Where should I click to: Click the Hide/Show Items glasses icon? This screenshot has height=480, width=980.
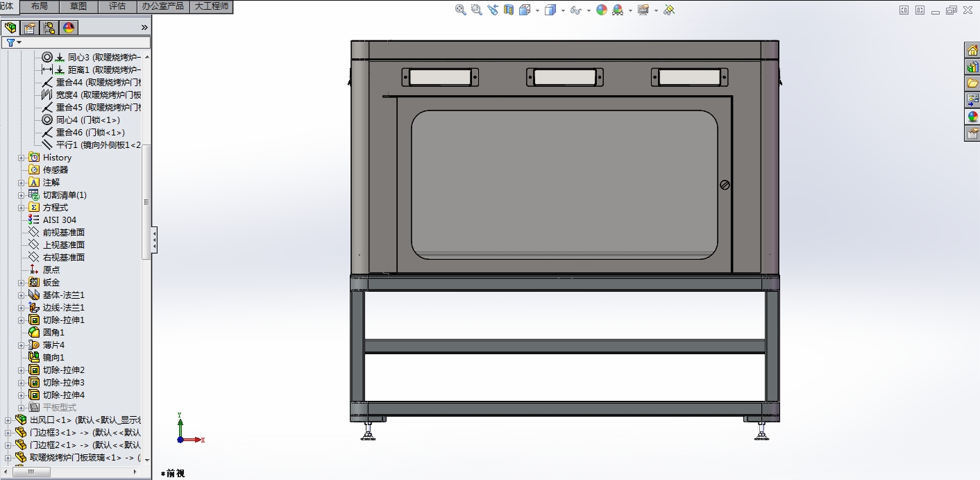575,10
